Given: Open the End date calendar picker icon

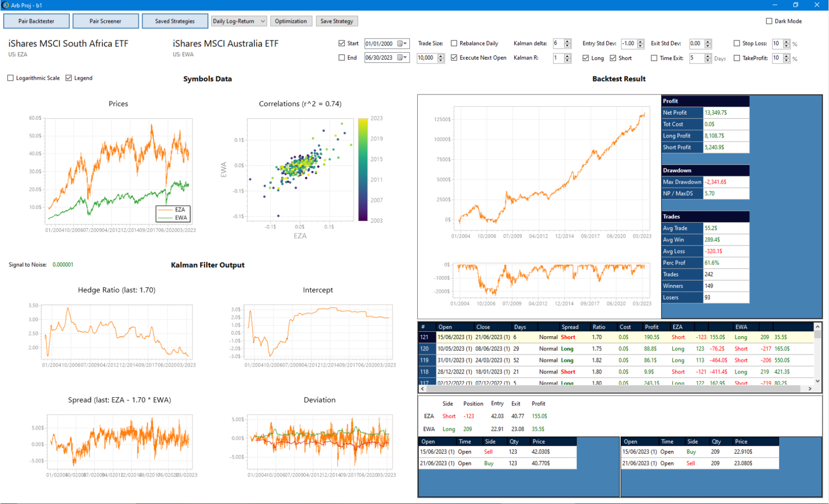Looking at the screenshot, I should [400, 57].
